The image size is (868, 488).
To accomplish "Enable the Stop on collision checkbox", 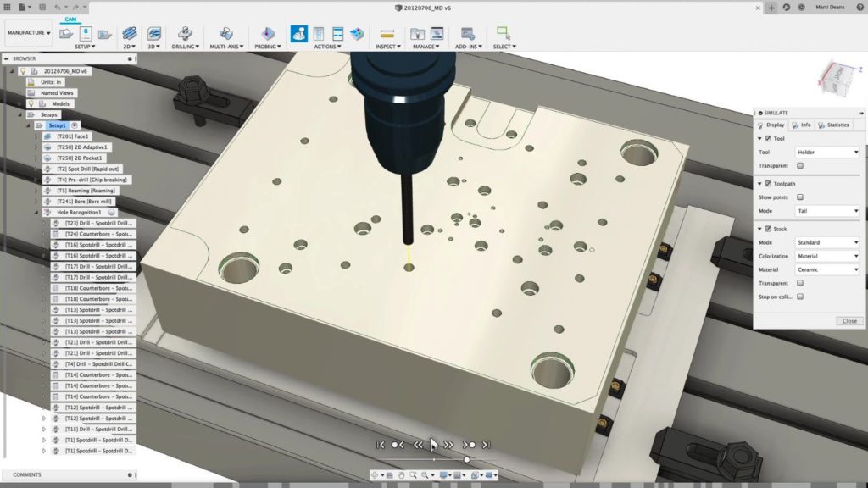I will 800,297.
